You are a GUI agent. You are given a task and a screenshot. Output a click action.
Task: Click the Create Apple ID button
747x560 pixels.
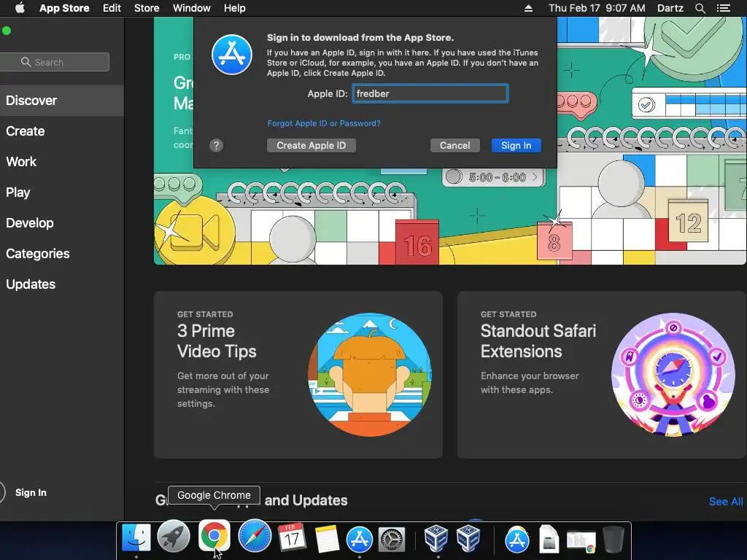(x=311, y=145)
